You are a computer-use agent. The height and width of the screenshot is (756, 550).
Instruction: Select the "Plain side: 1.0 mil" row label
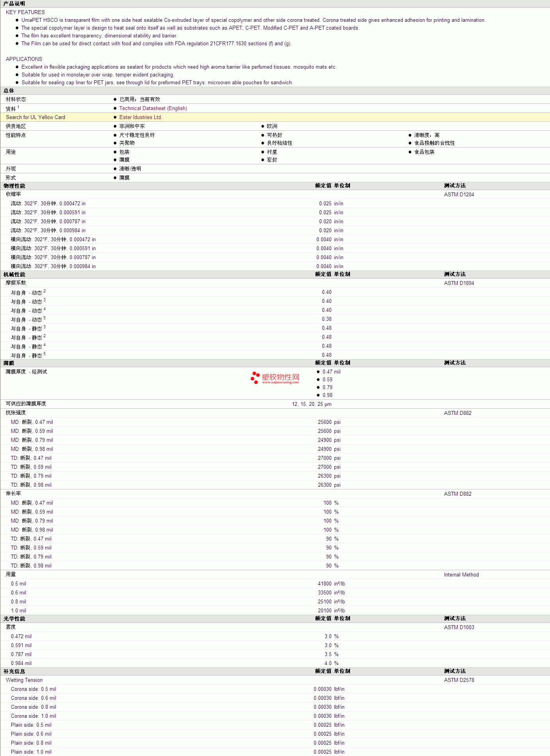click(31, 752)
